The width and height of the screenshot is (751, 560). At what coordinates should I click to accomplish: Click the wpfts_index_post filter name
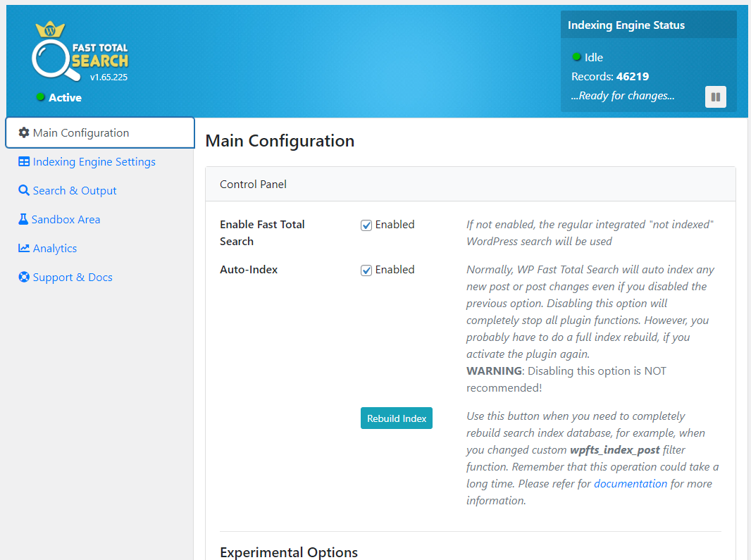[614, 450]
